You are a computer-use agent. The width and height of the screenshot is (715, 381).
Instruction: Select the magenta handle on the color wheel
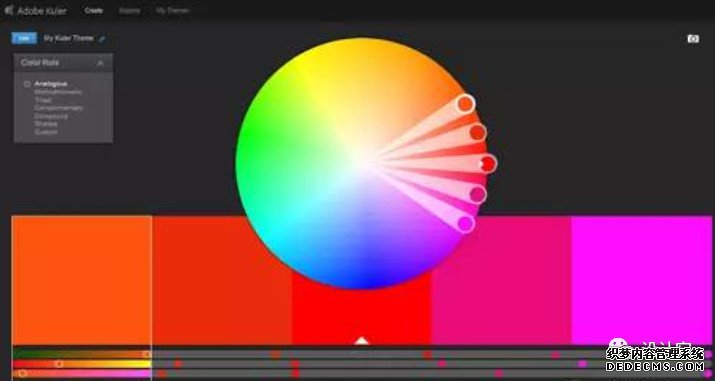466,224
